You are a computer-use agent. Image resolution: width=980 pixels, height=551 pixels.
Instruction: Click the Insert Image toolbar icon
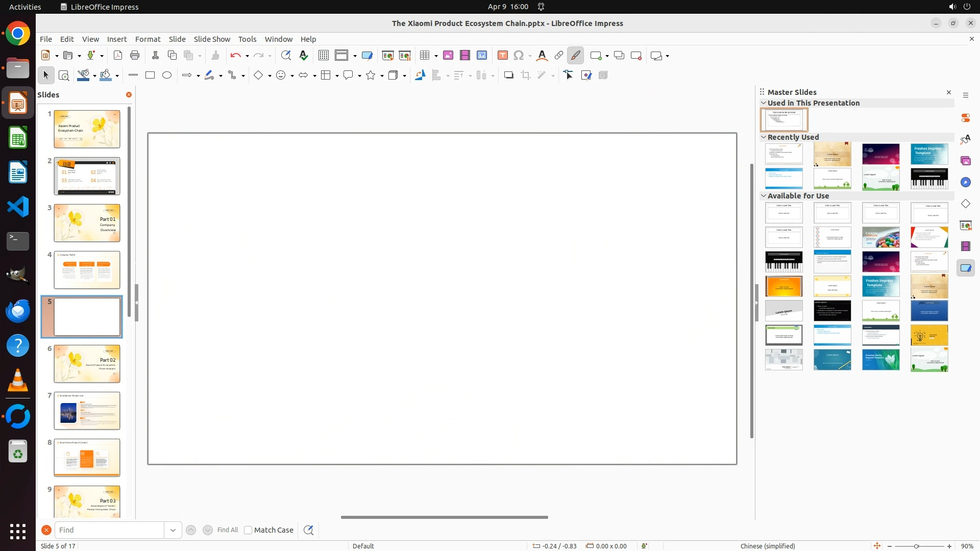tap(448, 56)
